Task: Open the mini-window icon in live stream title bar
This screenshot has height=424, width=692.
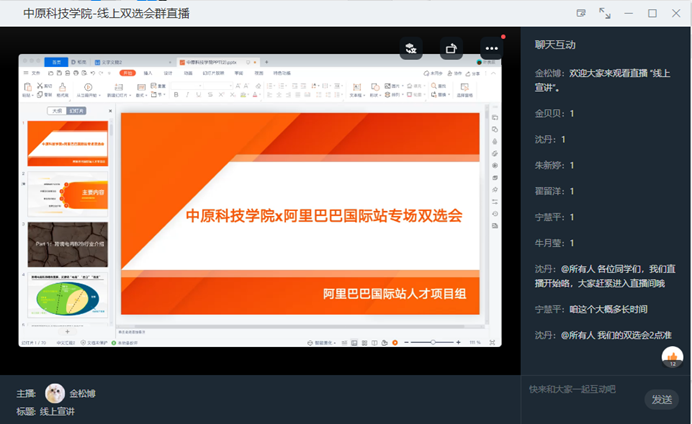Action: pyautogui.click(x=581, y=13)
